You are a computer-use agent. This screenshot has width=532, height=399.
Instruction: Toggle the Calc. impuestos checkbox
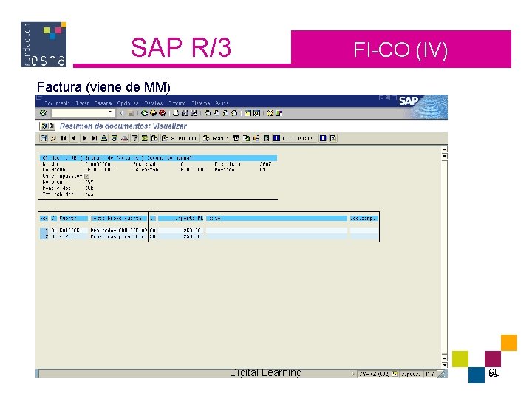(x=86, y=176)
